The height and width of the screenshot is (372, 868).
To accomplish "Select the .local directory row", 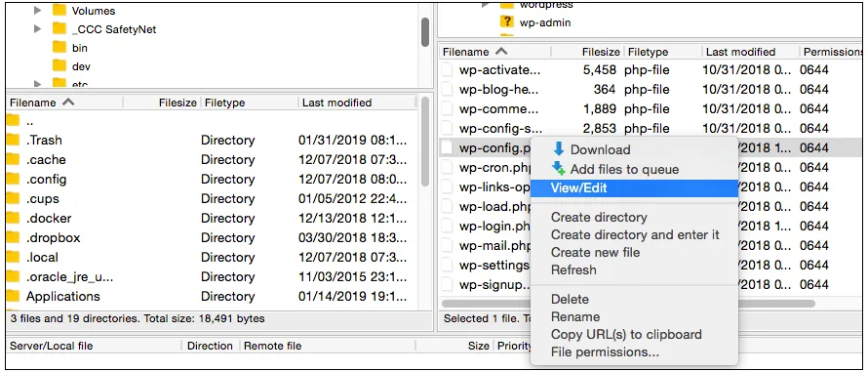I will tap(211, 257).
